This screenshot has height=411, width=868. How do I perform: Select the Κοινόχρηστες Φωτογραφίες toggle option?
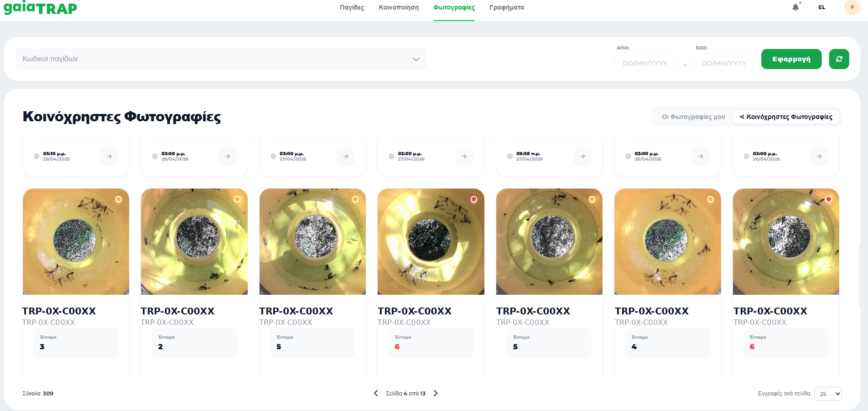(x=786, y=117)
